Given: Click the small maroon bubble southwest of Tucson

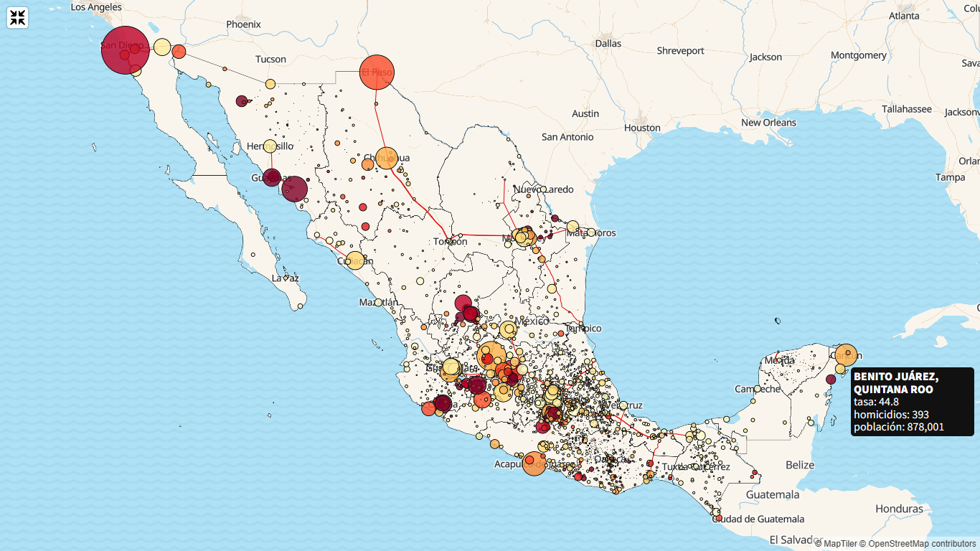Looking at the screenshot, I should coord(242,101).
